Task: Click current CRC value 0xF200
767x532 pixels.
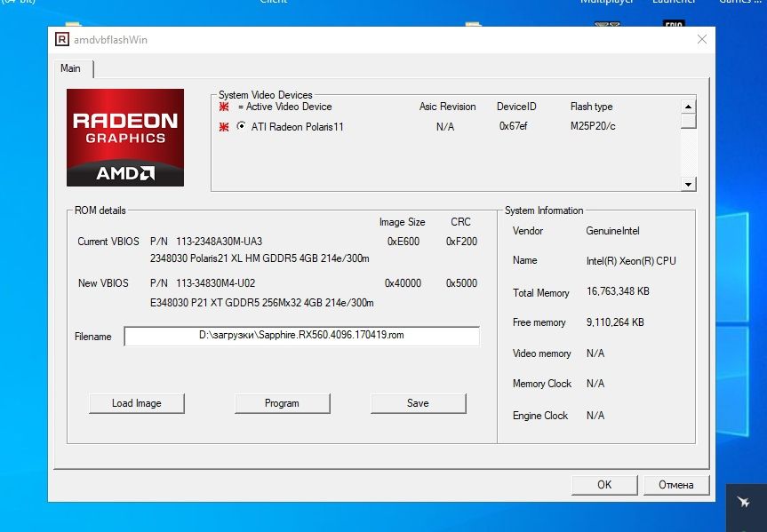Action: tap(461, 242)
